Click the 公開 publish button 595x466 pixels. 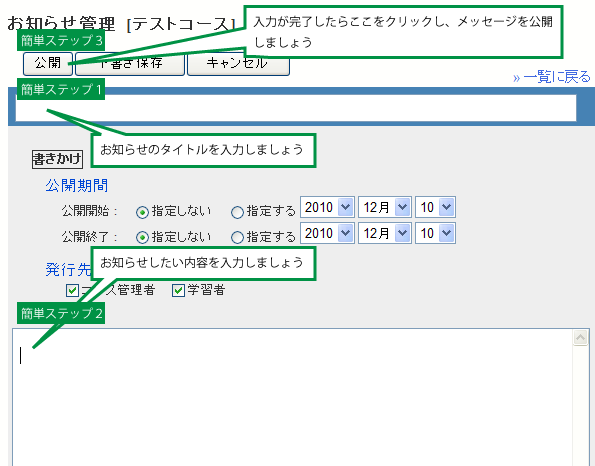[x=48, y=63]
